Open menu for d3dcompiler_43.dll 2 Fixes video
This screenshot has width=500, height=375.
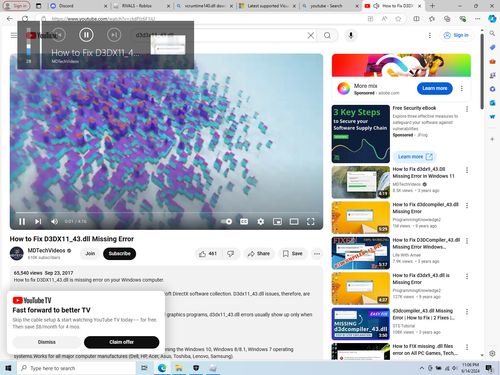pyautogui.click(x=467, y=312)
